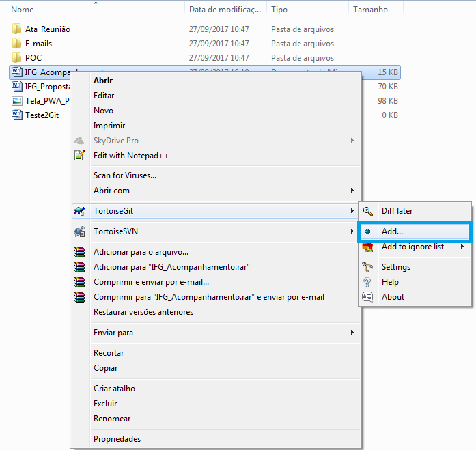Click the Notepad++ icon in context menu
Image resolution: width=476 pixels, height=450 pixels.
coord(79,156)
